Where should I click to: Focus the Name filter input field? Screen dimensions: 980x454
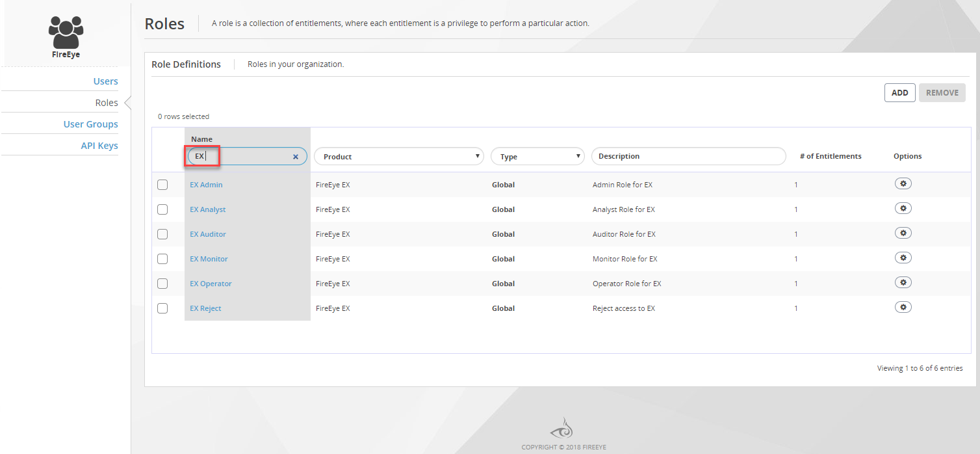(x=247, y=156)
